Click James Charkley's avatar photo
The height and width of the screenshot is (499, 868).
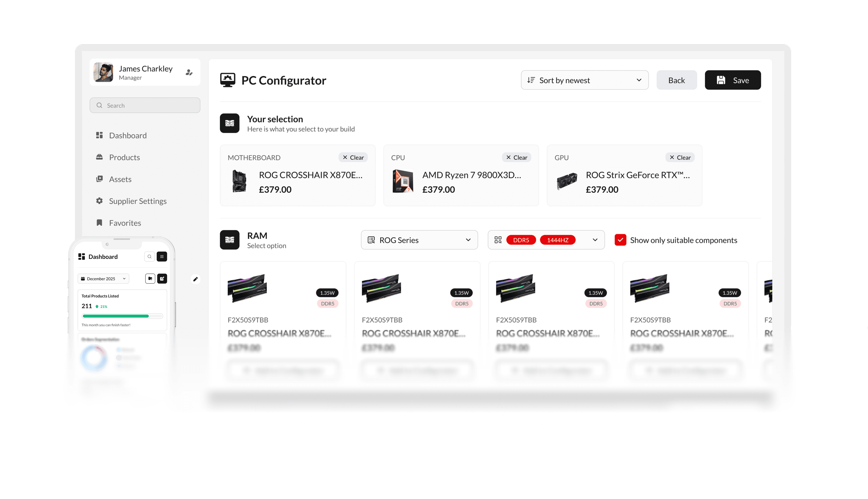click(x=103, y=72)
